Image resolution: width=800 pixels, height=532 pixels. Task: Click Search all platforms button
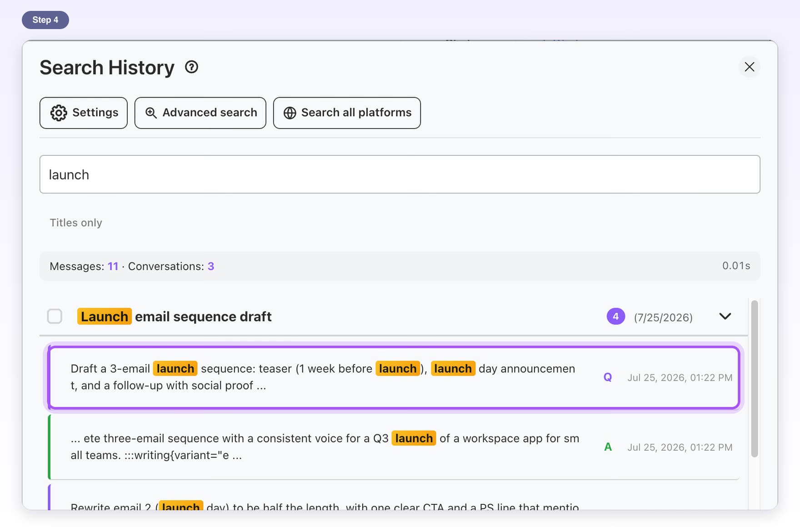tap(347, 113)
